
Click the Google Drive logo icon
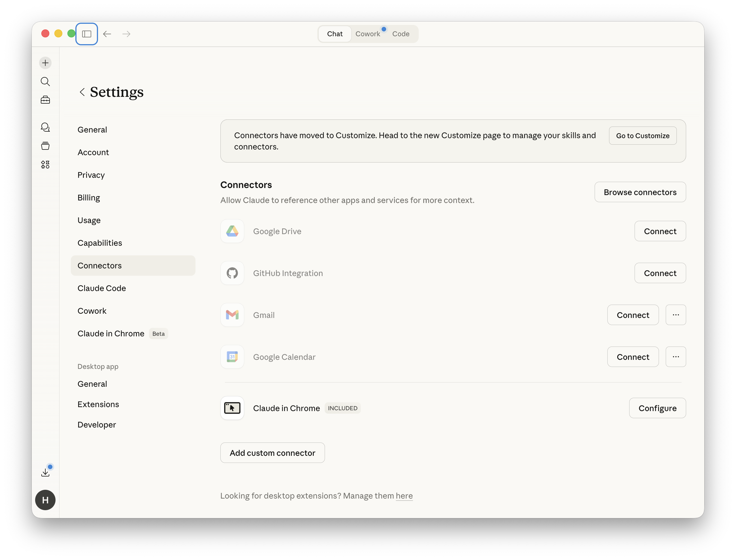tap(232, 231)
